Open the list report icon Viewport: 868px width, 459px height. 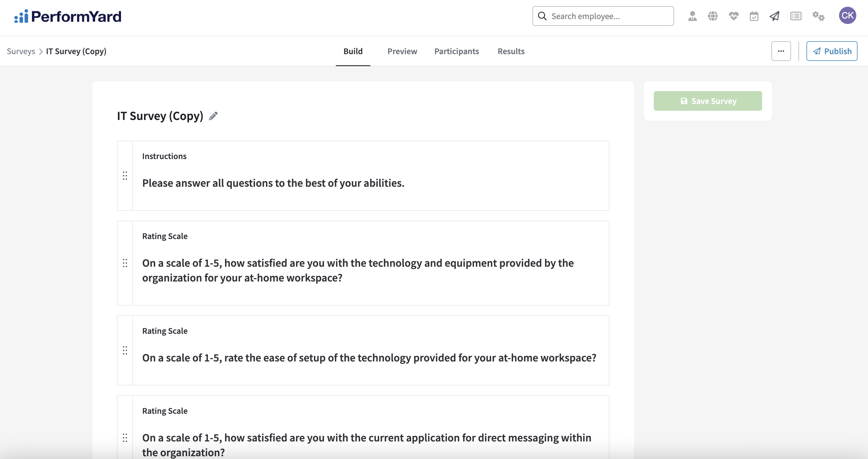click(x=796, y=16)
